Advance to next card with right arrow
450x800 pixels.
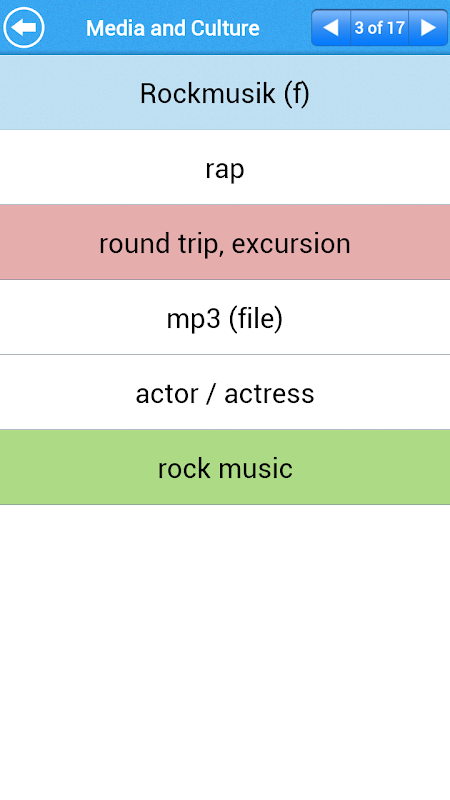428,28
